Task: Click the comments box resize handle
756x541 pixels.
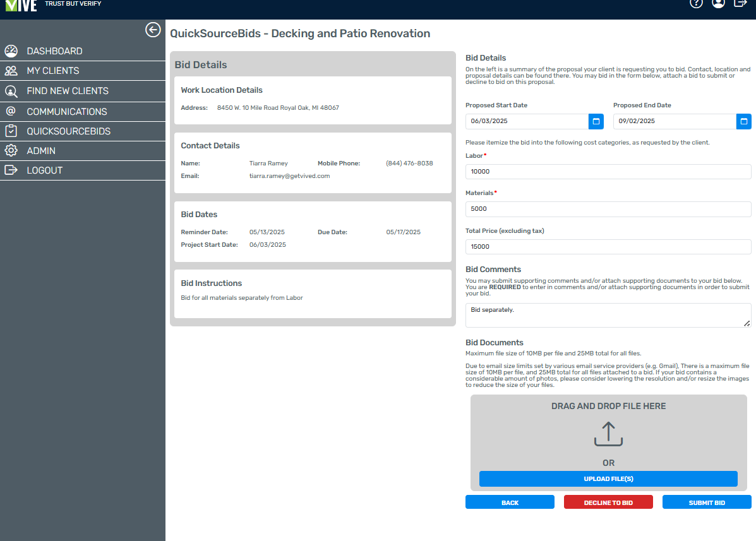Action: pos(747,324)
